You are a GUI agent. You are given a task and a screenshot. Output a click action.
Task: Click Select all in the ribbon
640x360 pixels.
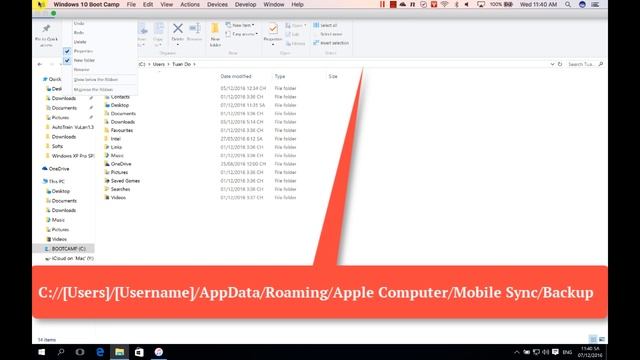325,25
